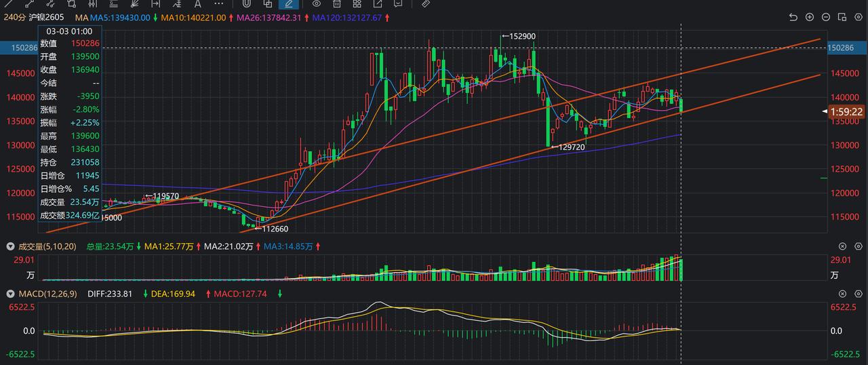
Task: Click the overlapping layers icon in the toolbar
Action: tap(267, 3)
